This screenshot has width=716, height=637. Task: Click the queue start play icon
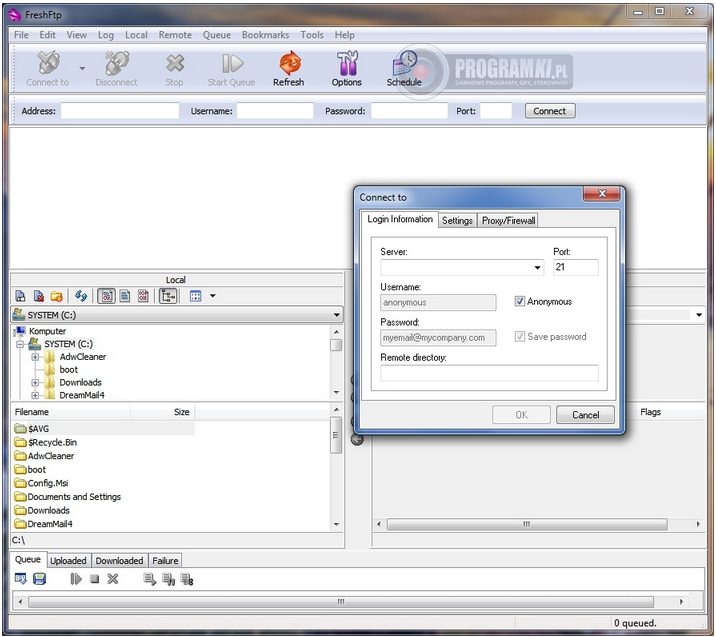click(76, 579)
